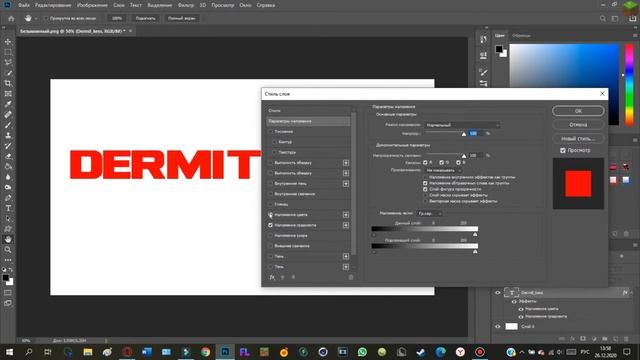Open the Изображение menu

pyautogui.click(x=92, y=5)
